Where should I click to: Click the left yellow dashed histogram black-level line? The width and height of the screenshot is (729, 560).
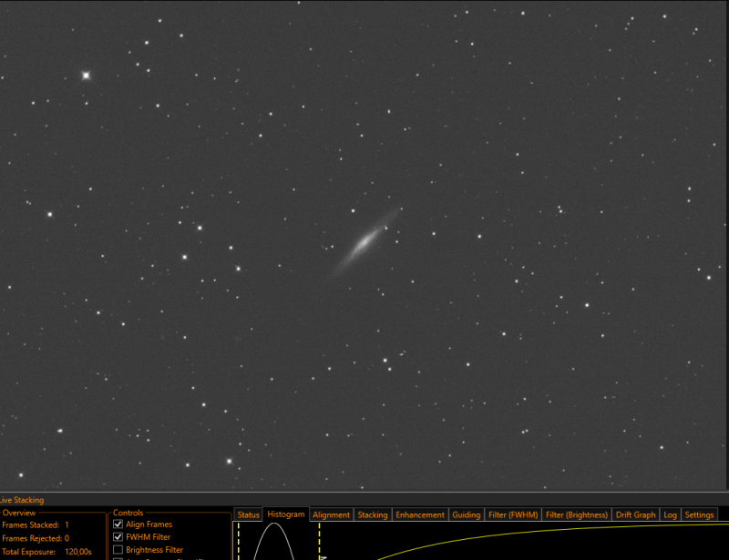click(239, 541)
